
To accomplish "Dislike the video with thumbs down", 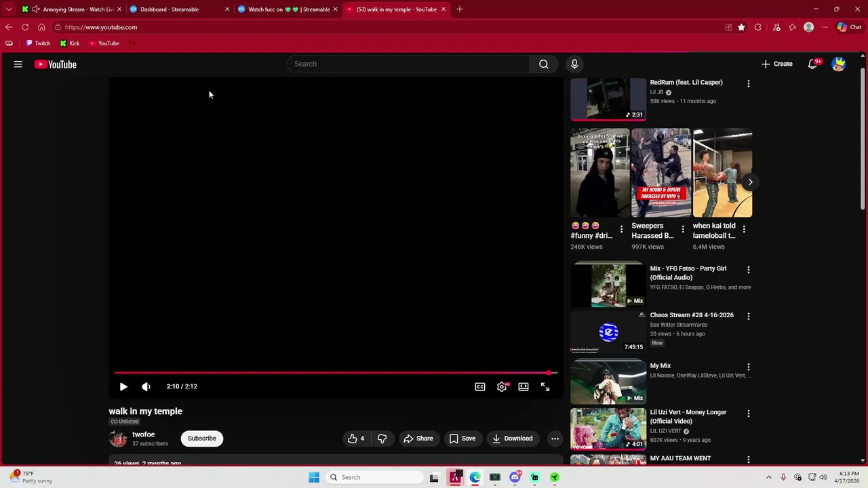I will click(x=382, y=439).
